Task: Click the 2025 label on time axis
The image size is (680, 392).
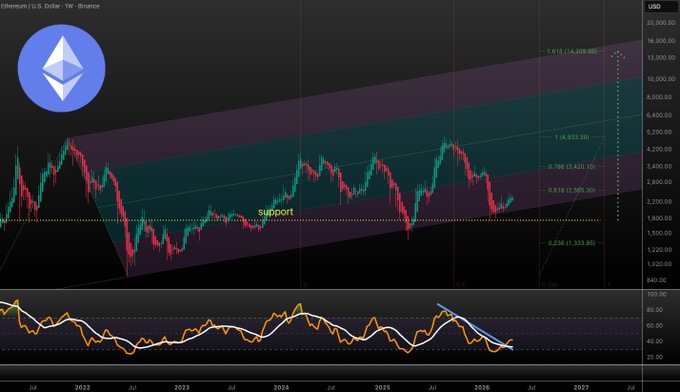Action: (382, 388)
